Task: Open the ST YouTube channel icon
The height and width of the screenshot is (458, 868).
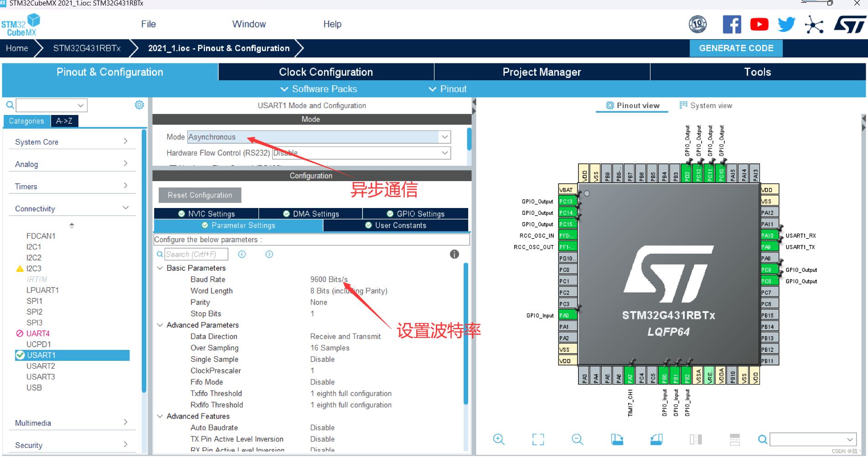Action: [759, 25]
